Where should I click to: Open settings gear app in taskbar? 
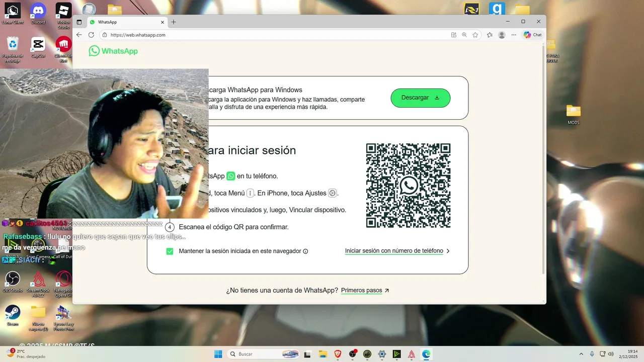point(382,354)
